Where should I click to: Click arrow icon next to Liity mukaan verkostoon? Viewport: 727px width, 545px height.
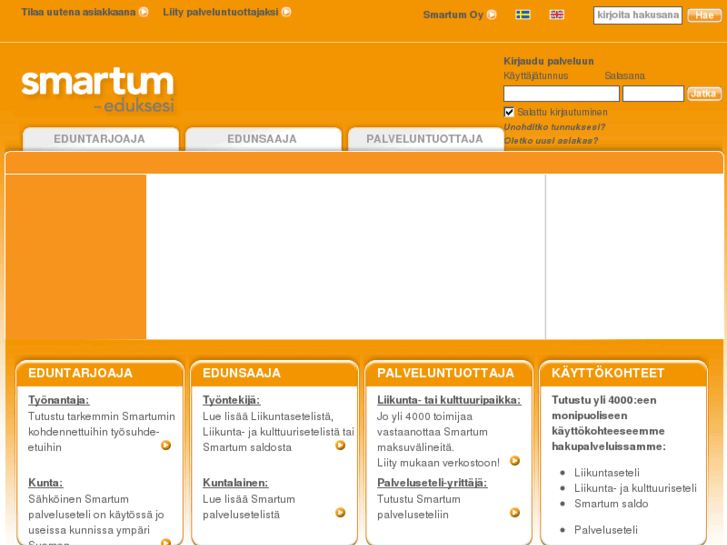click(x=515, y=461)
